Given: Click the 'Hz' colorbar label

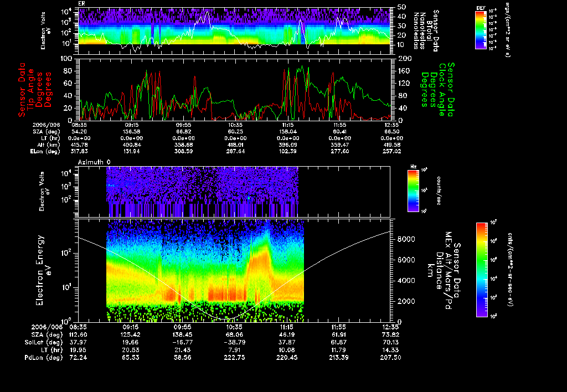Looking at the screenshot, I should (413, 167).
